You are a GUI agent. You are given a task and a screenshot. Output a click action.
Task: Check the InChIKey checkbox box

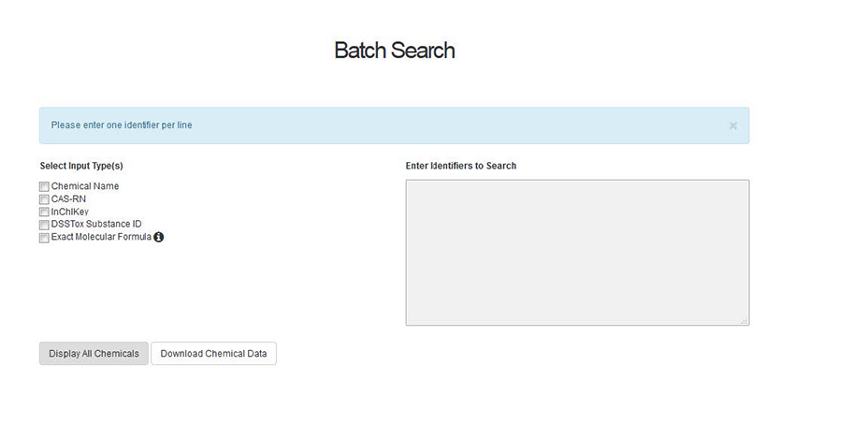click(x=44, y=212)
